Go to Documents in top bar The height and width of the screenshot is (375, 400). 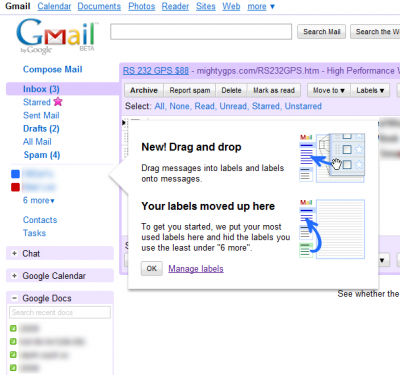click(x=99, y=6)
